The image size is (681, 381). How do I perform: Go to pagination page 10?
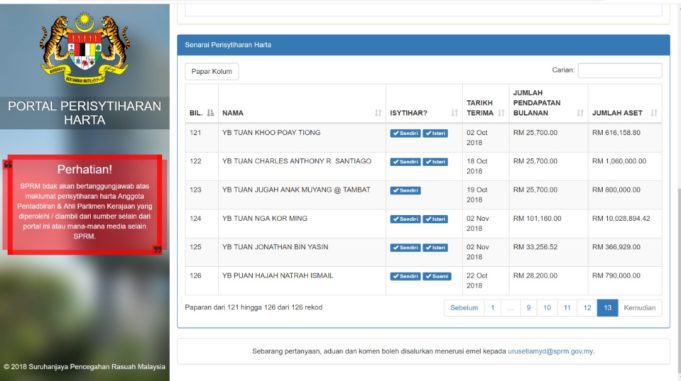point(547,308)
